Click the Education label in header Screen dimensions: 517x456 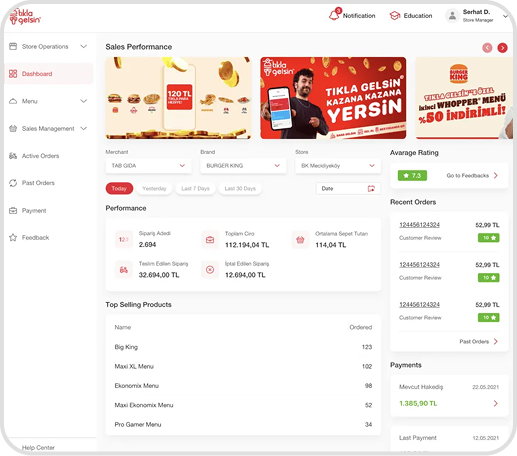[x=418, y=16]
